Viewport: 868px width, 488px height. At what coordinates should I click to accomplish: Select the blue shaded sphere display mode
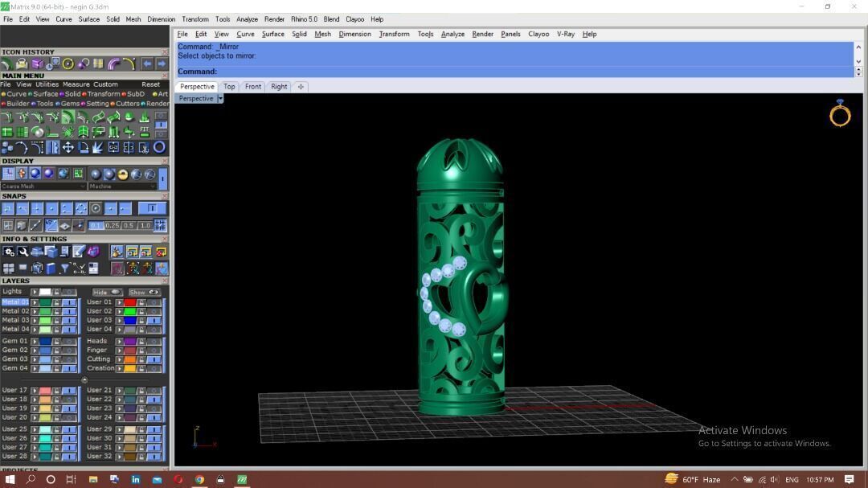tap(35, 174)
